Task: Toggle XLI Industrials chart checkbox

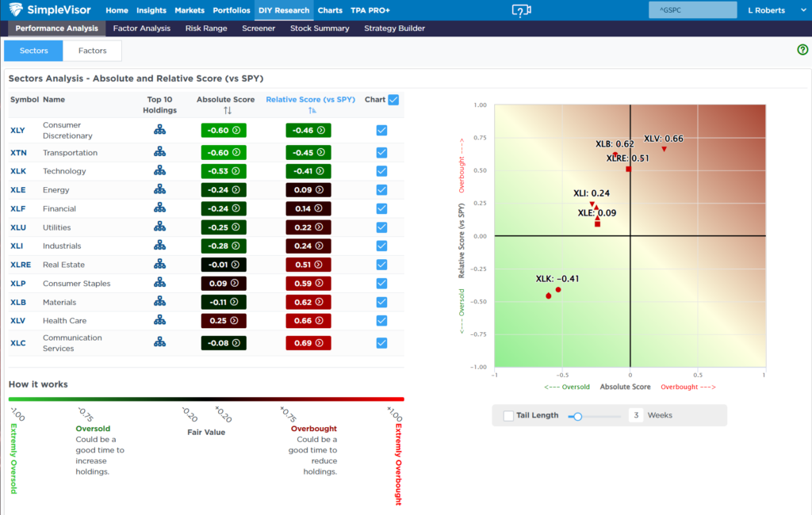Action: 381,246
